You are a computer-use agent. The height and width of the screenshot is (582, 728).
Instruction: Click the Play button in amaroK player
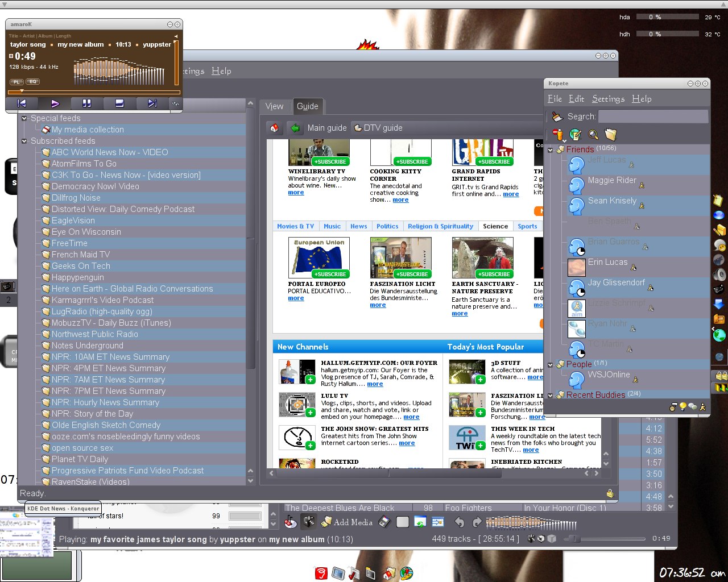point(55,103)
